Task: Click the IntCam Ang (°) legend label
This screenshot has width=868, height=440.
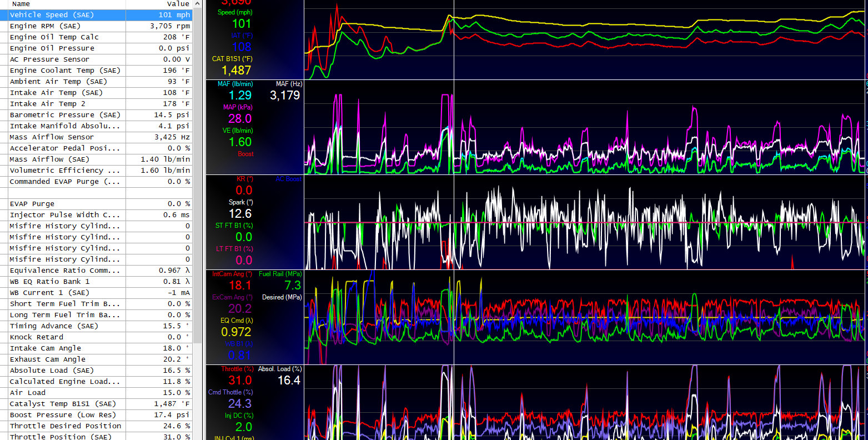Action: (232, 274)
